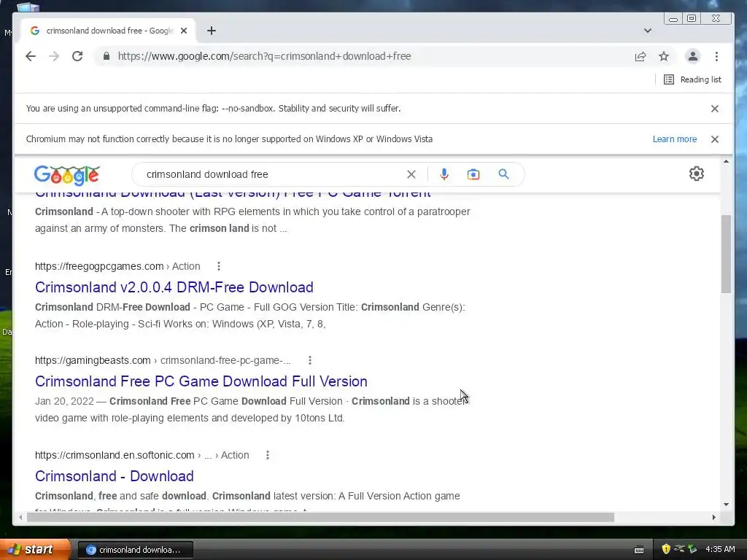Viewport: 747px width, 560px height.
Task: Start voice search with microphone icon
Action: pyautogui.click(x=444, y=174)
